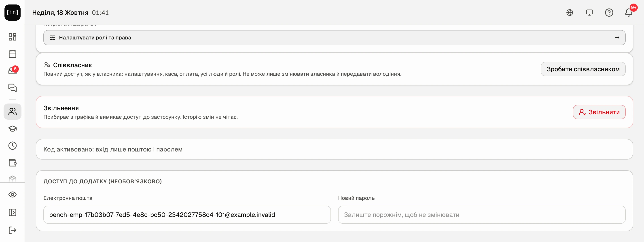Open the wallet icon in sidebar
Viewport: 644px width, 242px height.
[13, 163]
